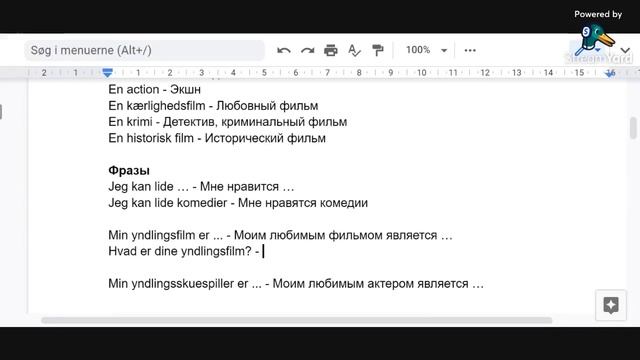Image resolution: width=640 pixels, height=360 pixels.
Task: Click the left indent marker on the ruler
Action: coord(107,73)
